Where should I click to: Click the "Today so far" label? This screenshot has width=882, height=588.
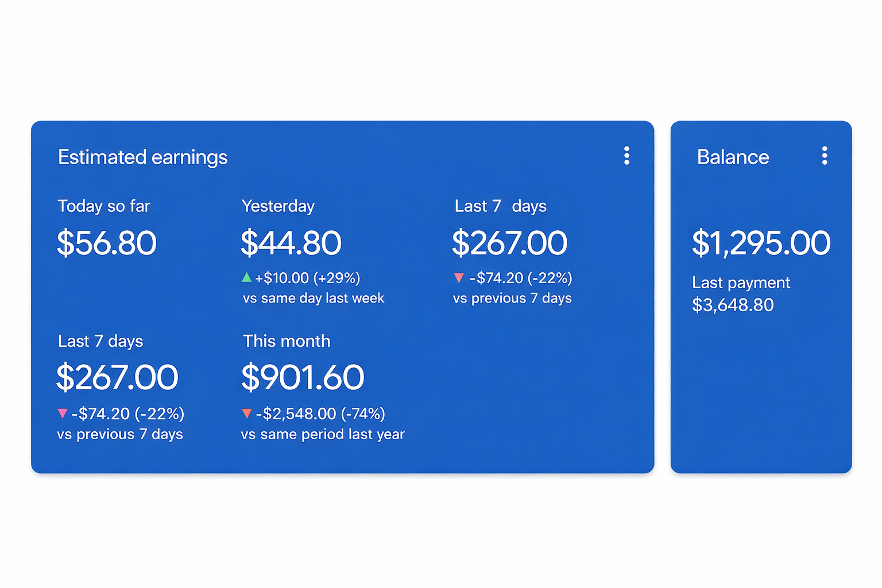tap(104, 206)
